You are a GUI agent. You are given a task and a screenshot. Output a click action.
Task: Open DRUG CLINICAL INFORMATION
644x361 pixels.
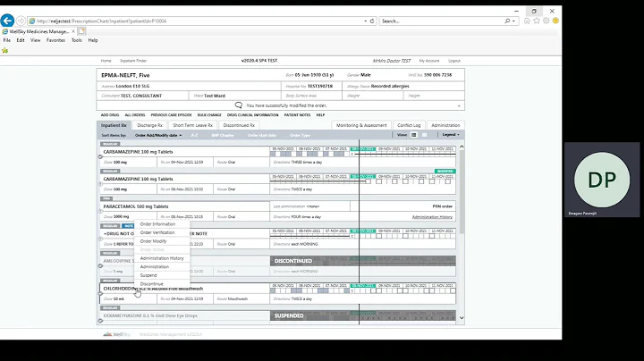pos(252,115)
